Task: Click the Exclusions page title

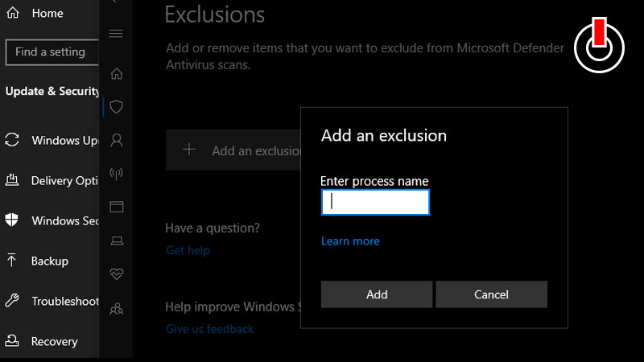Action: (x=215, y=14)
